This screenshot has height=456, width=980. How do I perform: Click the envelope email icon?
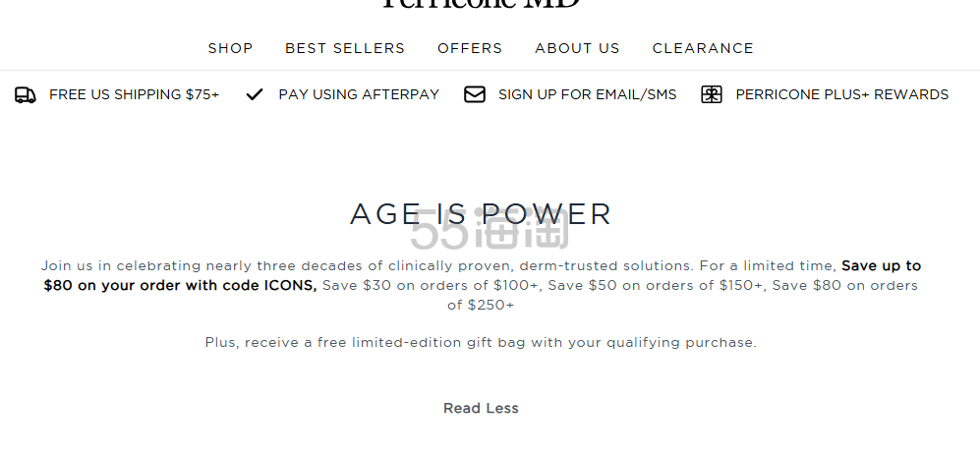coord(475,95)
